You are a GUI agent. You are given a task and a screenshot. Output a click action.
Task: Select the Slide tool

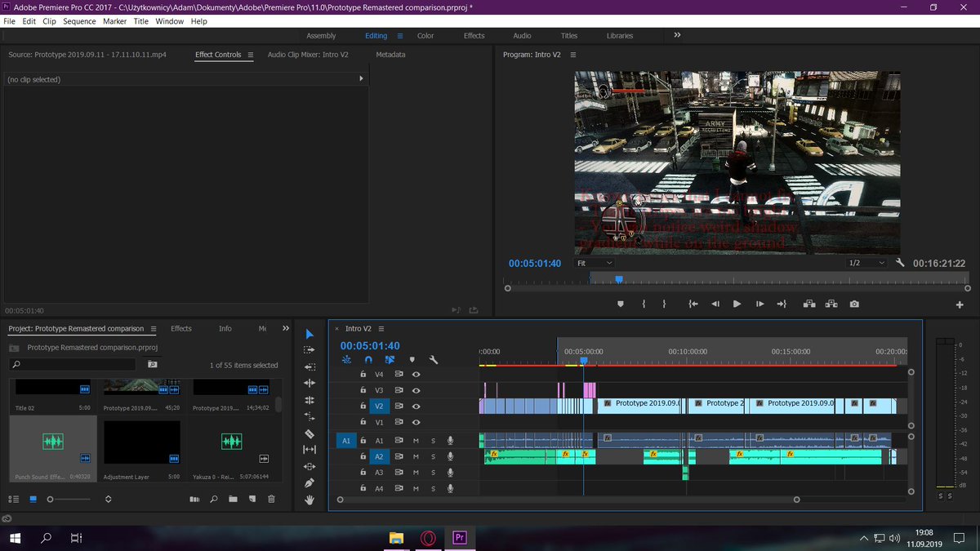coord(310,466)
